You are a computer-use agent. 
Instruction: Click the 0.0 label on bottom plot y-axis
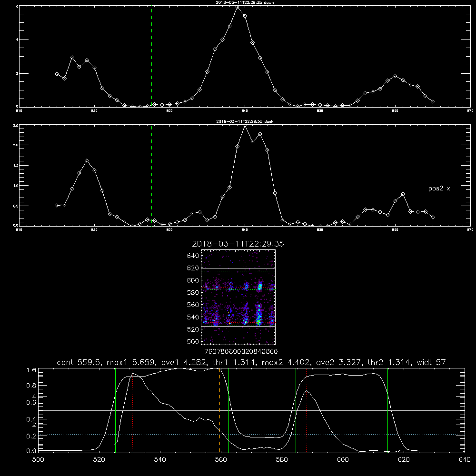tap(31, 451)
